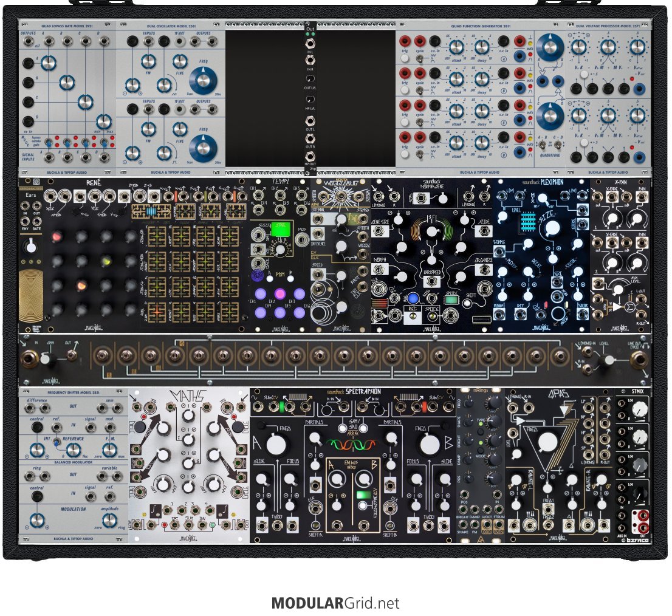Click the AUX LEVEL knob on X-Pan
Screen dimensions: 672x616
[617, 290]
